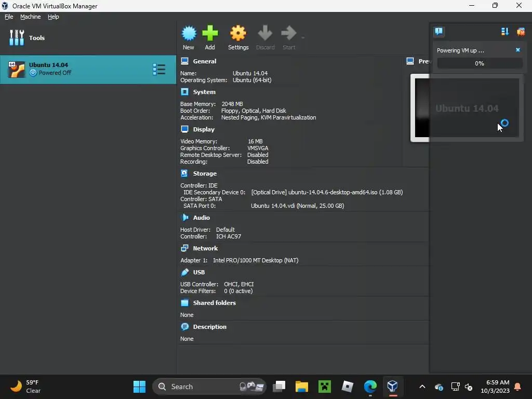The height and width of the screenshot is (399, 532).
Task: Click the Description section header
Action: [x=210, y=327]
